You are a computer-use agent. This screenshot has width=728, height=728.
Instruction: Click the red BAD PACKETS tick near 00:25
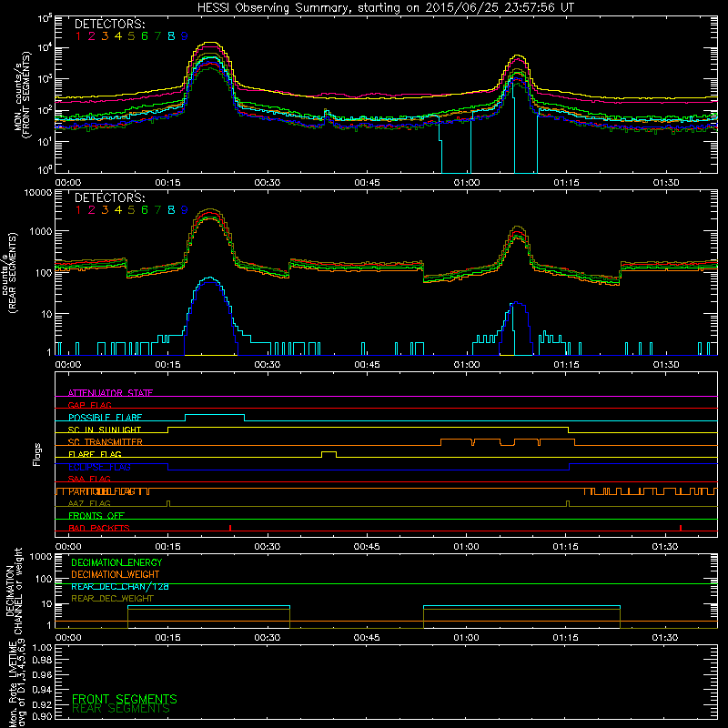click(x=230, y=528)
